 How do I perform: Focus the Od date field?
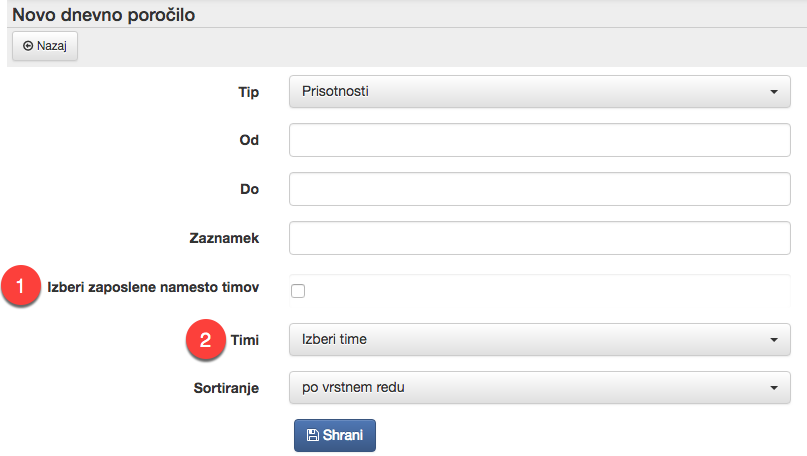pos(539,140)
